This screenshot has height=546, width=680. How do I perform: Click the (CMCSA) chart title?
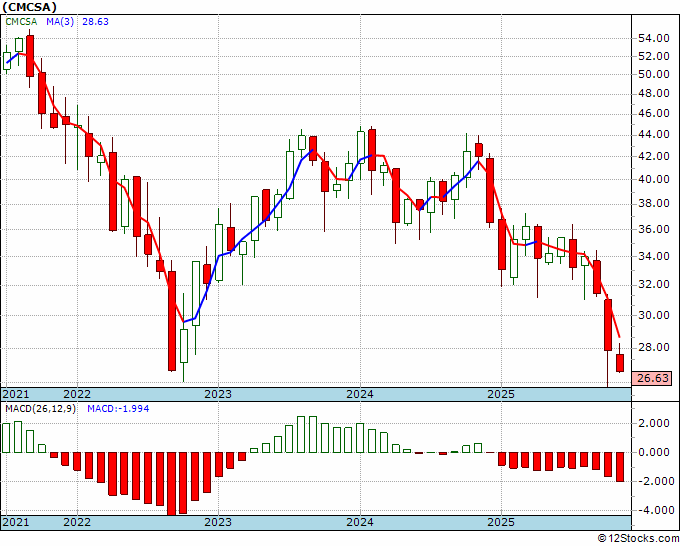click(x=29, y=7)
